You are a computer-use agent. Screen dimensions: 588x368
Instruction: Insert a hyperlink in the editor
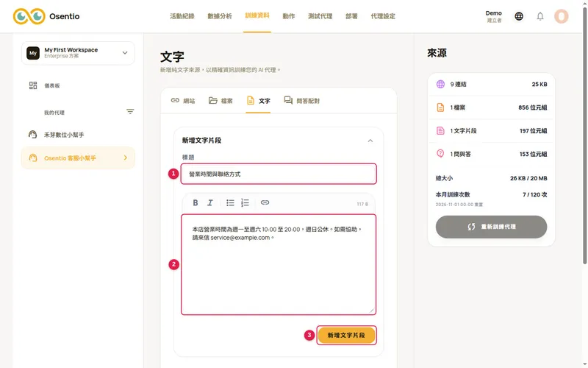[265, 202]
